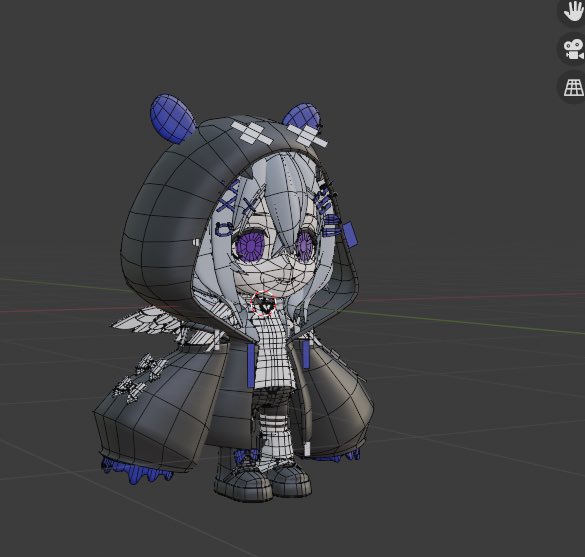Activate the pan view hand icon
Screen dimensions: 585x557
(573, 11)
